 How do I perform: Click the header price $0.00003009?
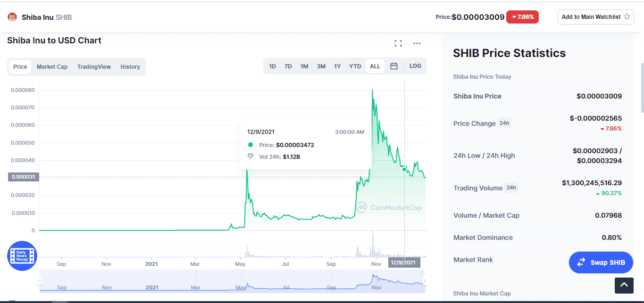point(478,17)
